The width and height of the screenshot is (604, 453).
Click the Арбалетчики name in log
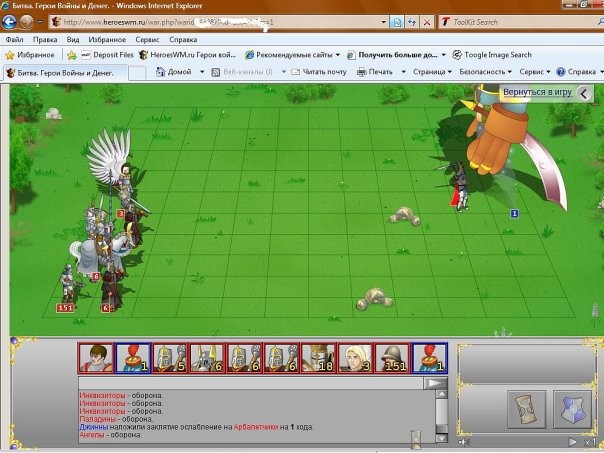256,427
